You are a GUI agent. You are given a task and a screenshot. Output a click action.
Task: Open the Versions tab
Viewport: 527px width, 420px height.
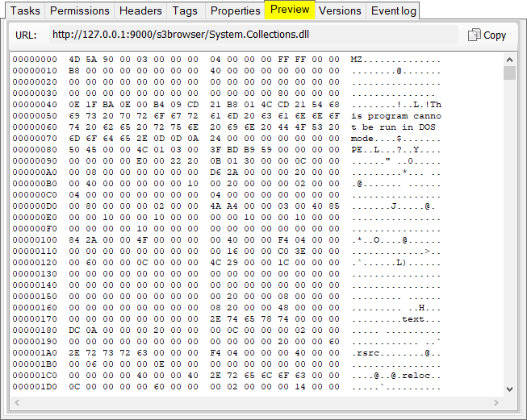coord(340,11)
